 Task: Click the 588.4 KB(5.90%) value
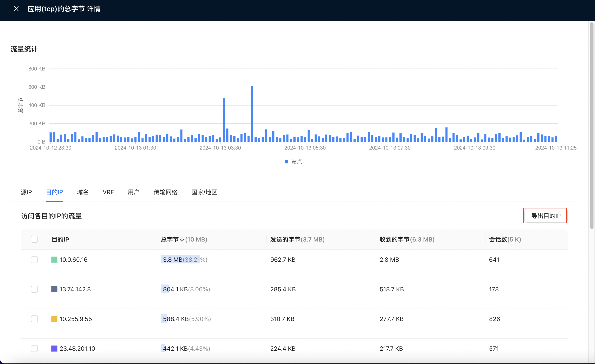(x=187, y=319)
